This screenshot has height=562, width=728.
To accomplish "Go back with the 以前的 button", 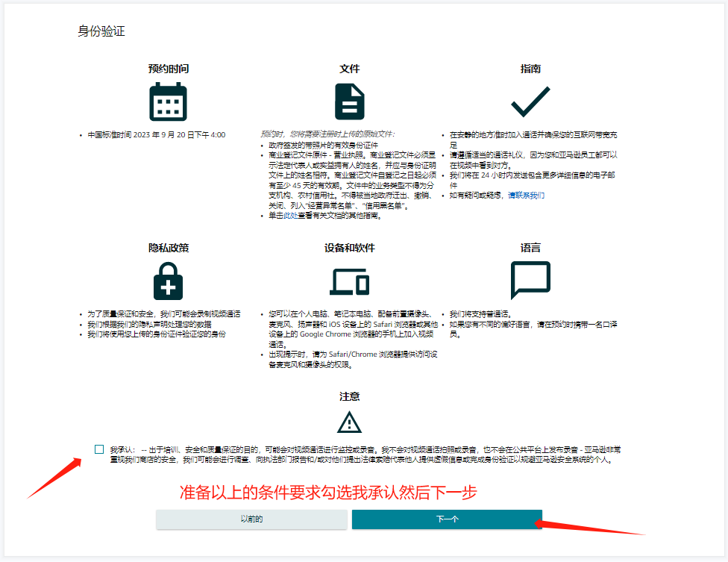I will click(251, 519).
